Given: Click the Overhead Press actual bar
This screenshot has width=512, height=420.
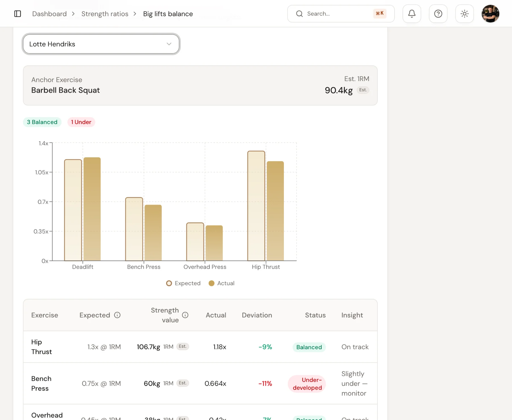Looking at the screenshot, I should 214,243.
